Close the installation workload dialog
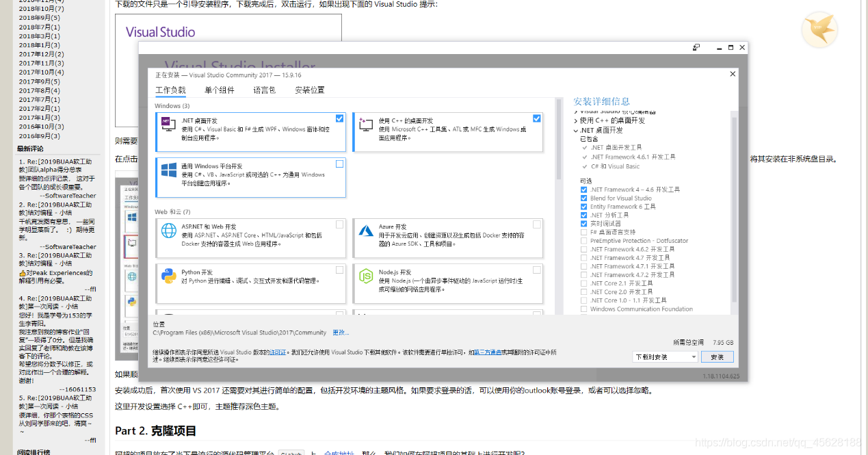This screenshot has width=868, height=455. coord(733,74)
